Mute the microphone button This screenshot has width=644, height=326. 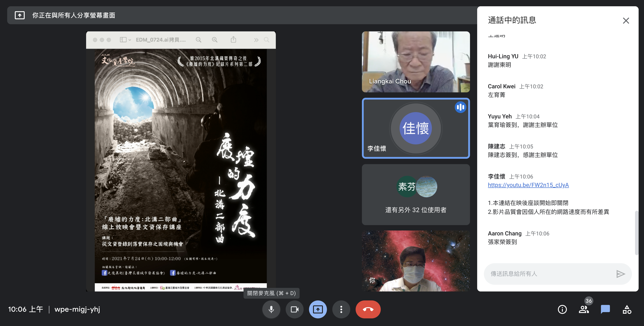click(x=271, y=309)
